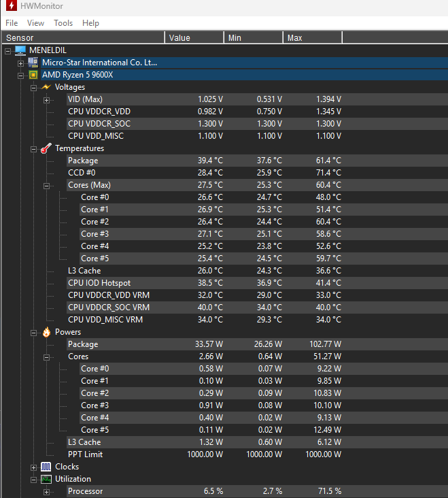The height and width of the screenshot is (498, 448).
Task: Expand the Clocks section
Action: pyautogui.click(x=33, y=468)
